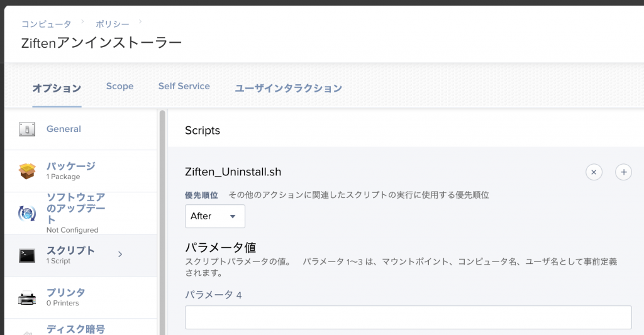
Task: Click the 1 Package label
Action: point(64,177)
